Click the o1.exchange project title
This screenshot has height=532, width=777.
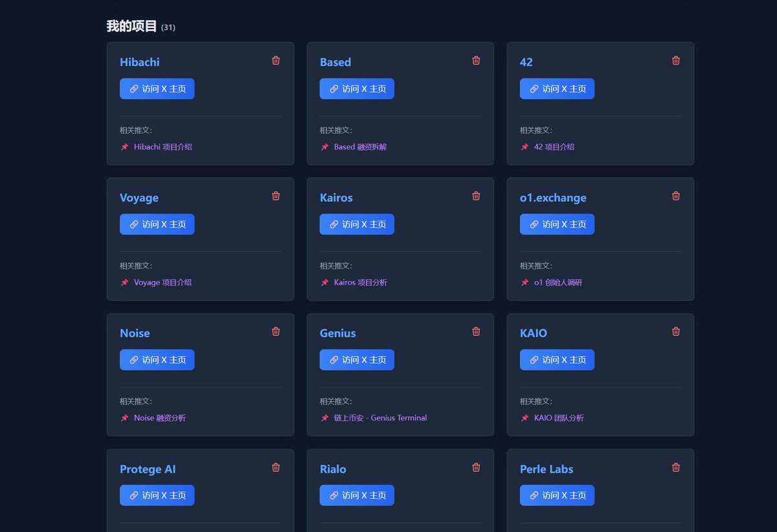(553, 197)
